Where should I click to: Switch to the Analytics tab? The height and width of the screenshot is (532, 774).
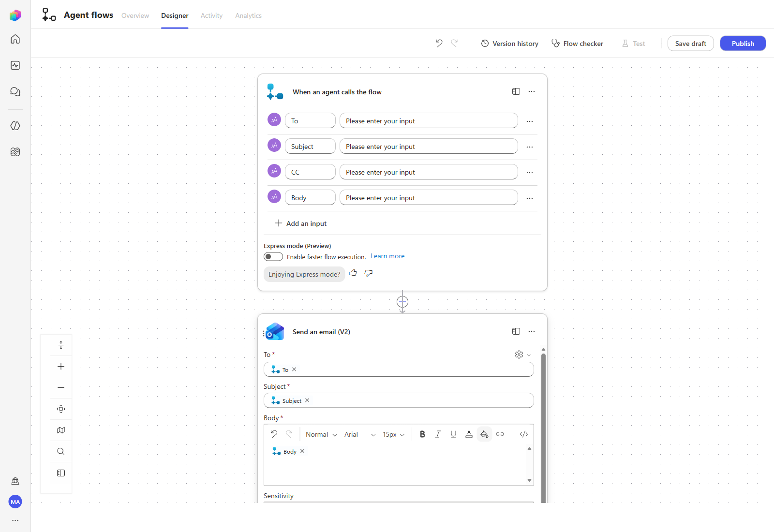(248, 15)
